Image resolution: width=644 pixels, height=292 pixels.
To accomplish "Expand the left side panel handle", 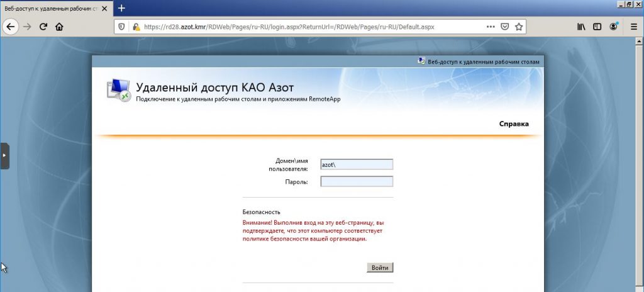I will click(4, 156).
